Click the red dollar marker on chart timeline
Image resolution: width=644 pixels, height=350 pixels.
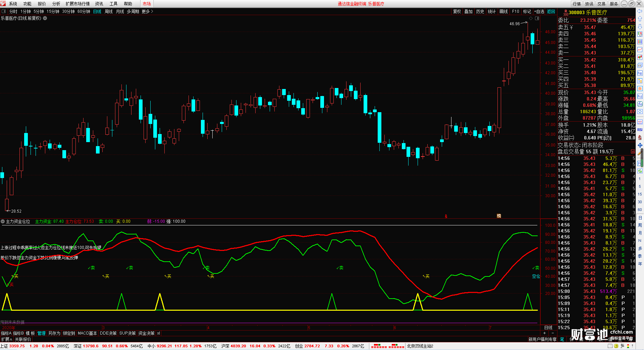(446, 216)
